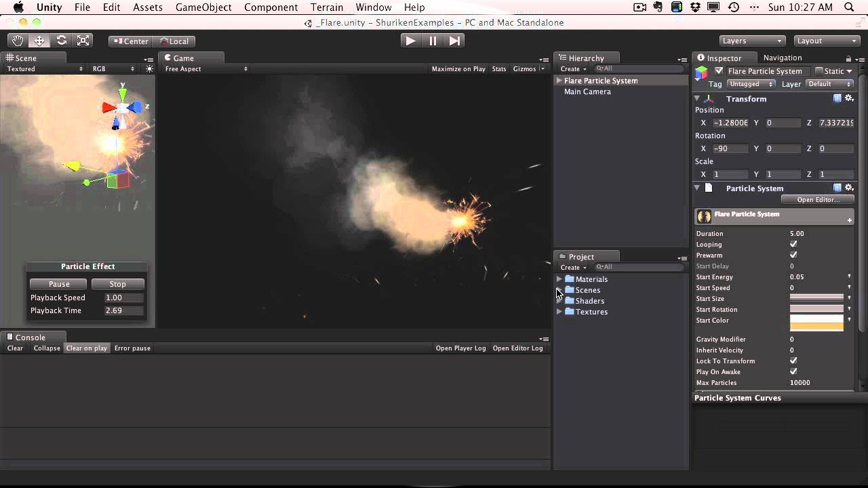Toggle scene lighting with sun icon
This screenshot has width=868, height=488.
pyautogui.click(x=149, y=68)
